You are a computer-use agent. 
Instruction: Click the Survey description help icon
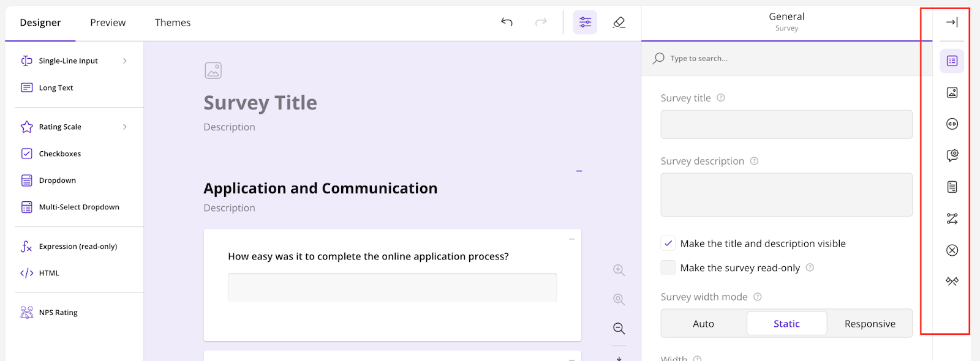(754, 161)
